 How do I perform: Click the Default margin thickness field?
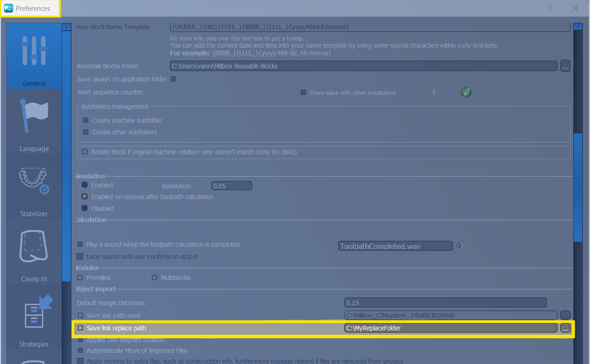click(x=445, y=303)
